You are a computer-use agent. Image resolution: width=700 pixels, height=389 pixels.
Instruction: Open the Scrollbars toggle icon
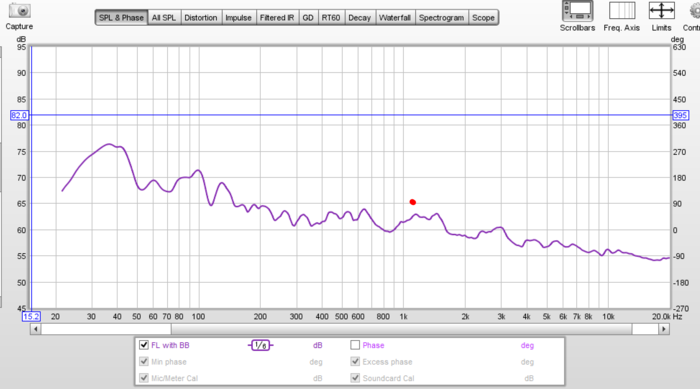(577, 11)
